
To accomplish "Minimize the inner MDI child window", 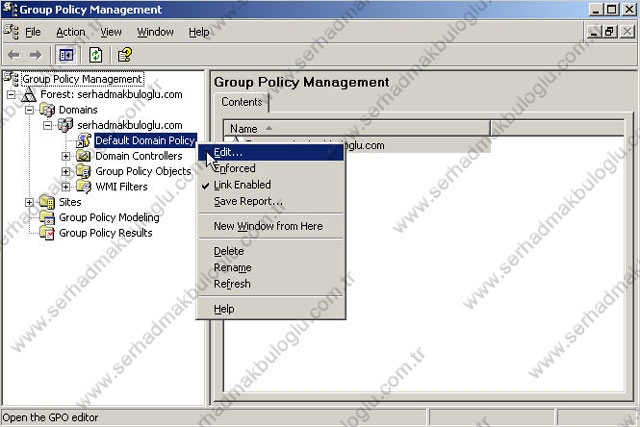I will coord(594,31).
